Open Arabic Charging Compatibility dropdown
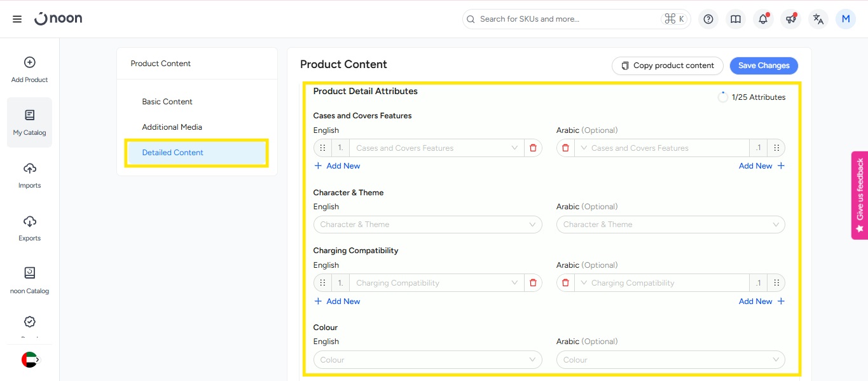868x381 pixels. pyautogui.click(x=661, y=283)
